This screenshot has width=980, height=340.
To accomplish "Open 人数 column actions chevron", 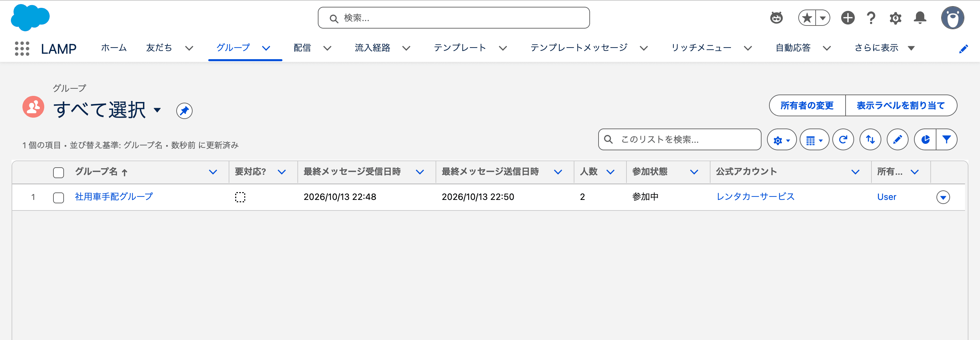I will 610,172.
